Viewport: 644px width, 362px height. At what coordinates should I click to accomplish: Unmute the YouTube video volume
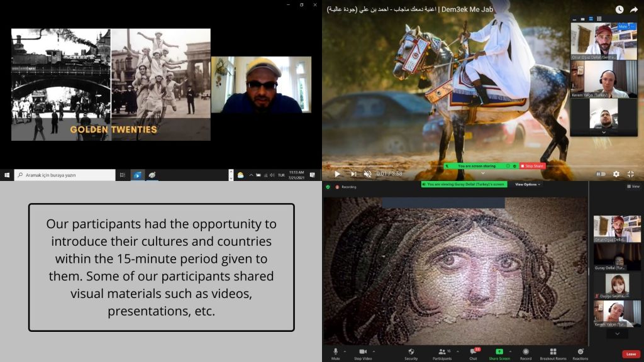[x=368, y=174]
